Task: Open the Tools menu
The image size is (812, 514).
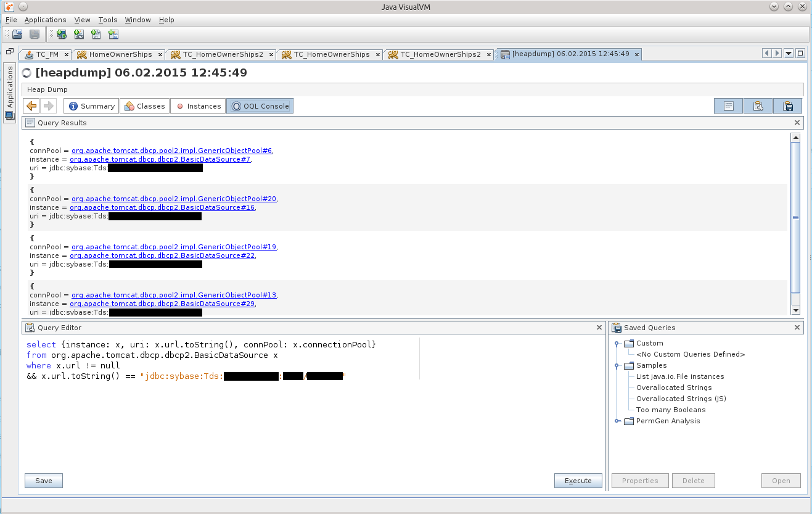Action: 108,20
